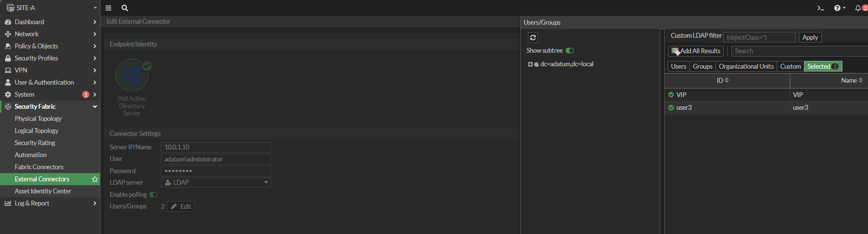Click the favorite star on External Connectors

pyautogui.click(x=95, y=179)
